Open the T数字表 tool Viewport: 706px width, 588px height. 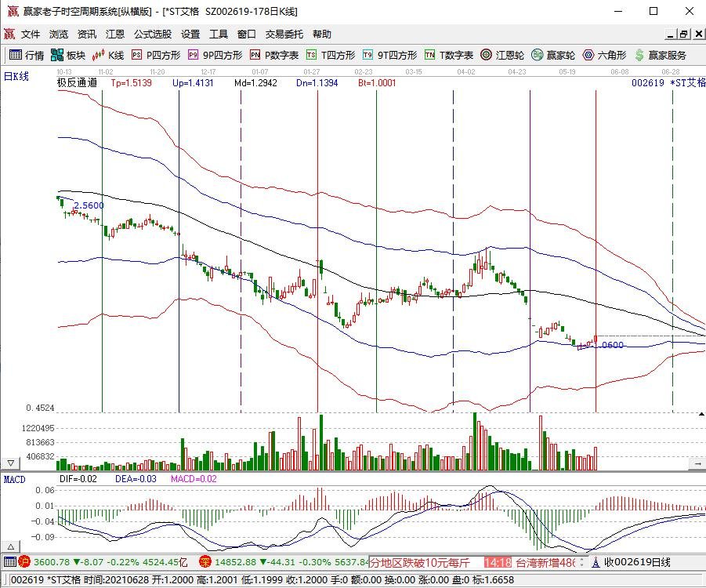click(449, 55)
